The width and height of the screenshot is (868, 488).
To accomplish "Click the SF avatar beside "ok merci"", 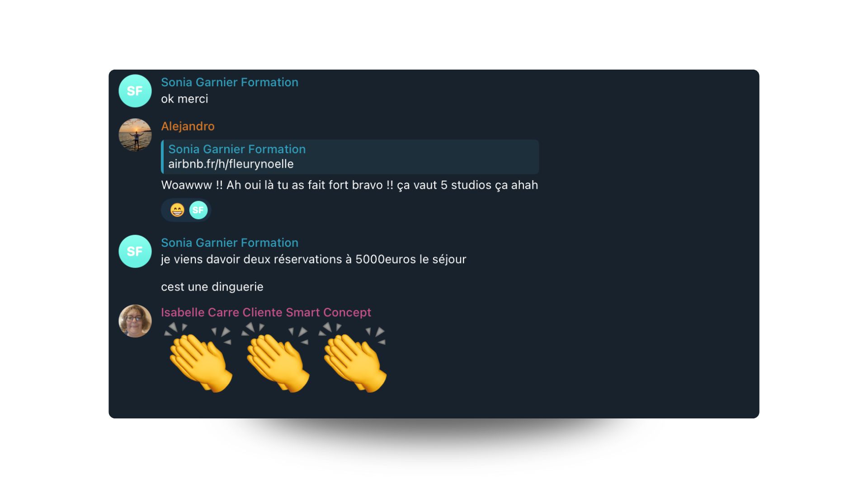I will 135,91.
